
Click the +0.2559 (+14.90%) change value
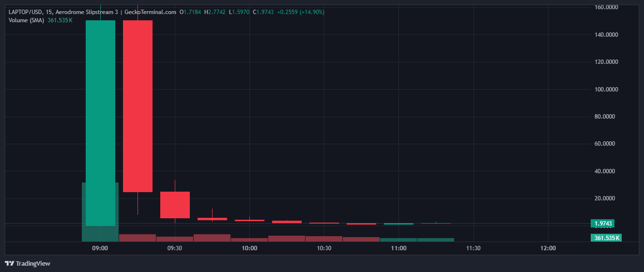point(301,12)
